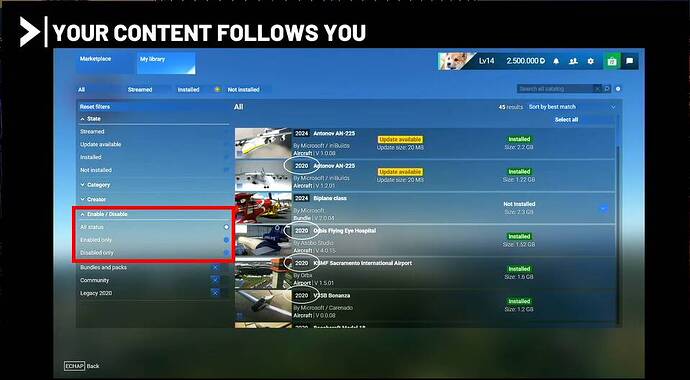Select the Enabled only radio button
The height and width of the screenshot is (380, 690).
pyautogui.click(x=226, y=240)
